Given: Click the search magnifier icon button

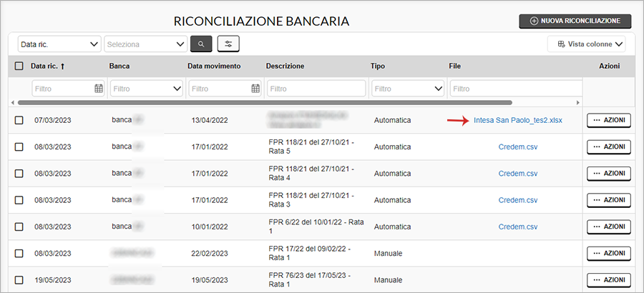Looking at the screenshot, I should pyautogui.click(x=201, y=44).
